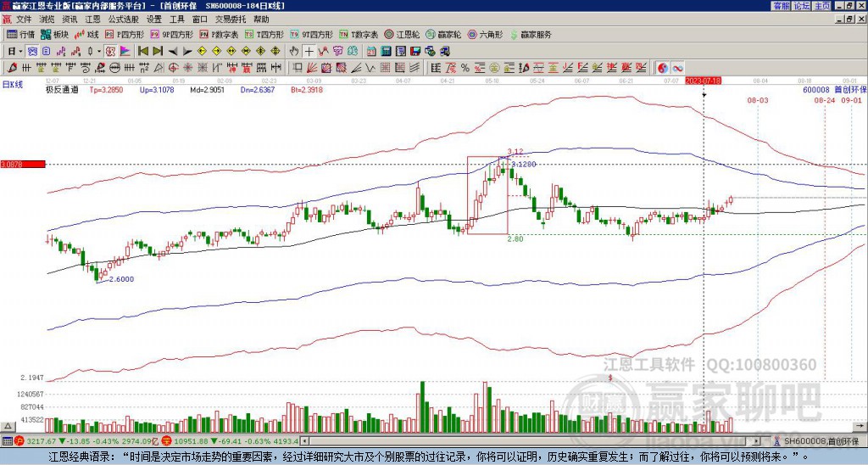The image size is (868, 465).
Task: Click the black left arrow icon
Action: tap(173, 52)
